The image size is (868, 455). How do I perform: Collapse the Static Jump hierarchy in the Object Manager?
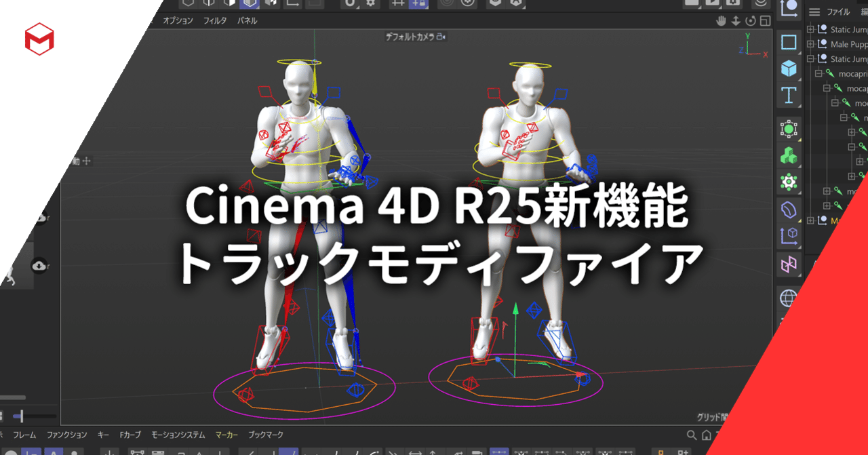tap(810, 59)
